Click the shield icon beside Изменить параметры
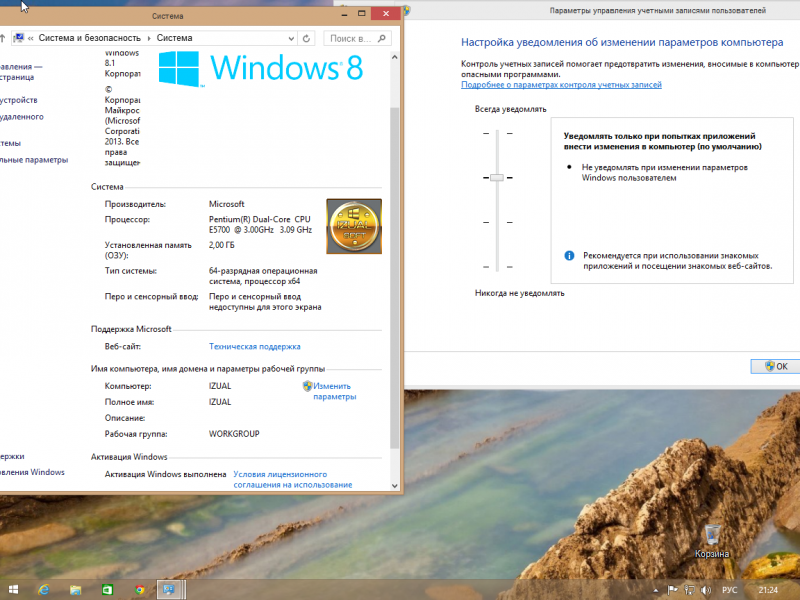800x600 pixels. click(x=307, y=386)
